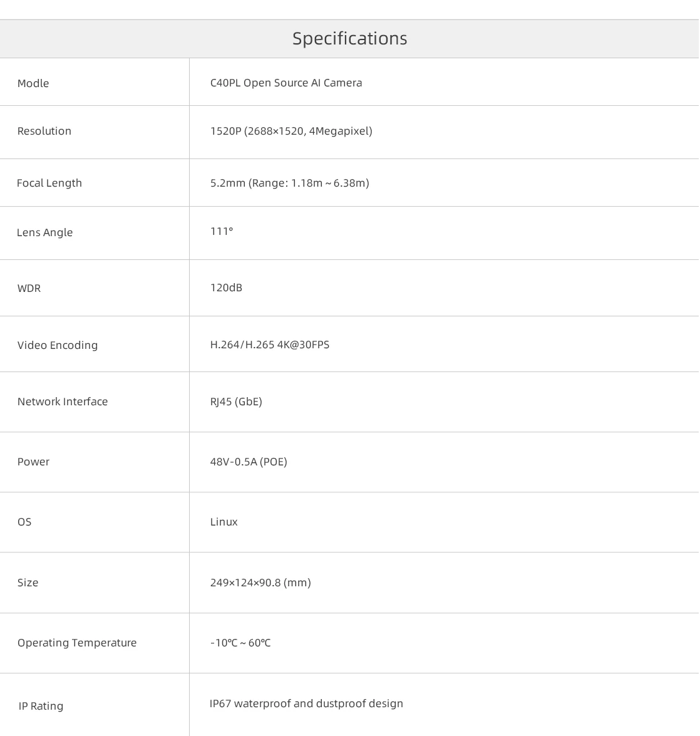Select the Focal Length label
This screenshot has width=700, height=736.
(x=49, y=183)
